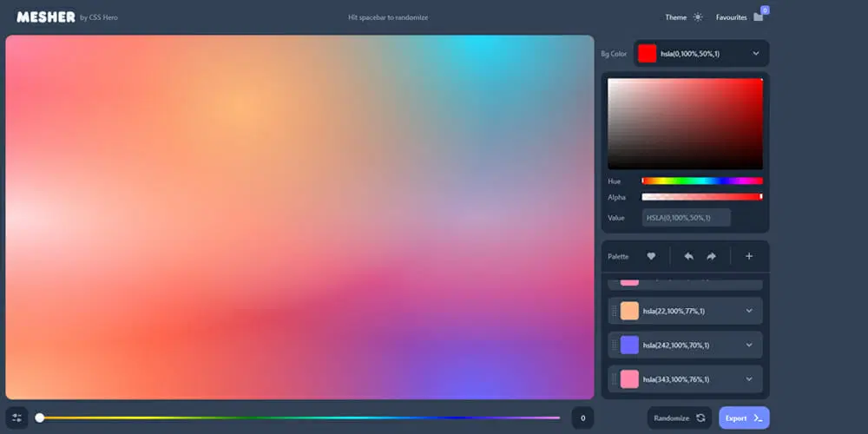The height and width of the screenshot is (434, 868).
Task: Click the drag handle of hsla(22,100%,77%,1)
Action: [x=614, y=311]
